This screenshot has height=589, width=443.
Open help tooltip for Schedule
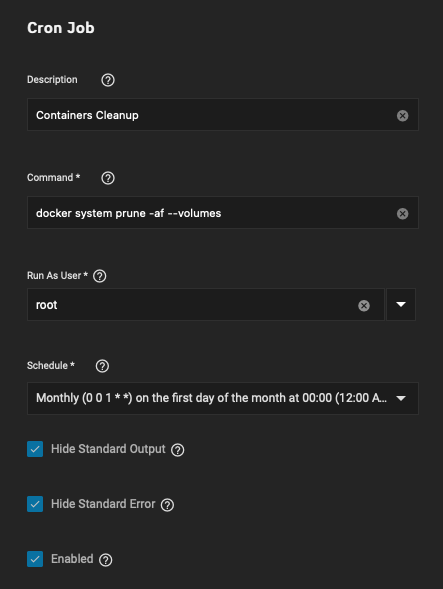(x=102, y=366)
